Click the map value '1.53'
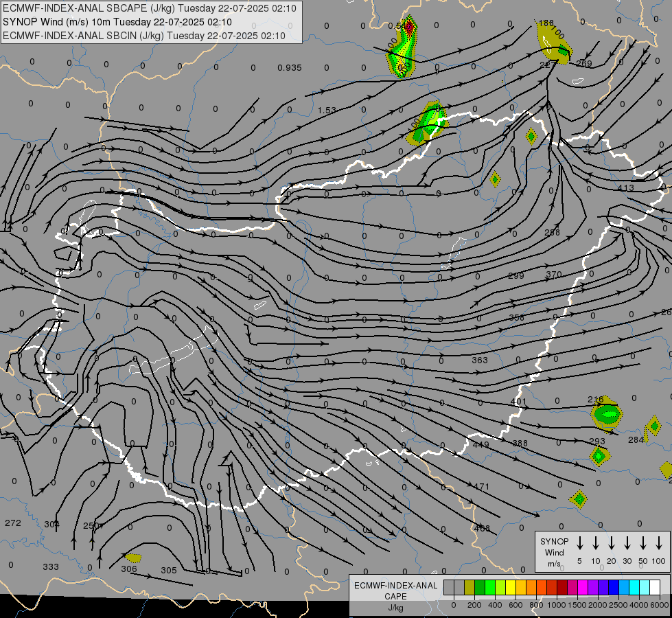The image size is (672, 618). pos(327,111)
